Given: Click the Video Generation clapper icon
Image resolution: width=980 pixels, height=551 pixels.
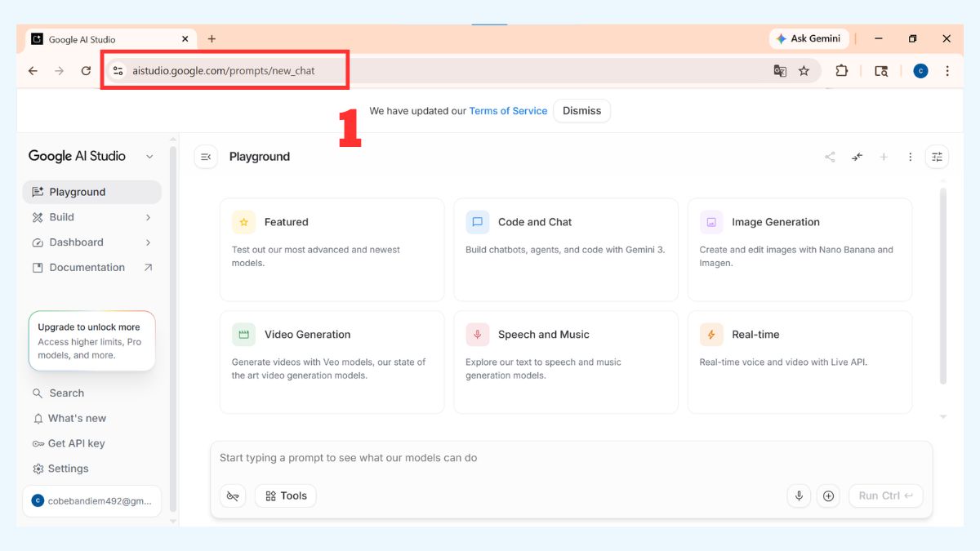Looking at the screenshot, I should [243, 335].
